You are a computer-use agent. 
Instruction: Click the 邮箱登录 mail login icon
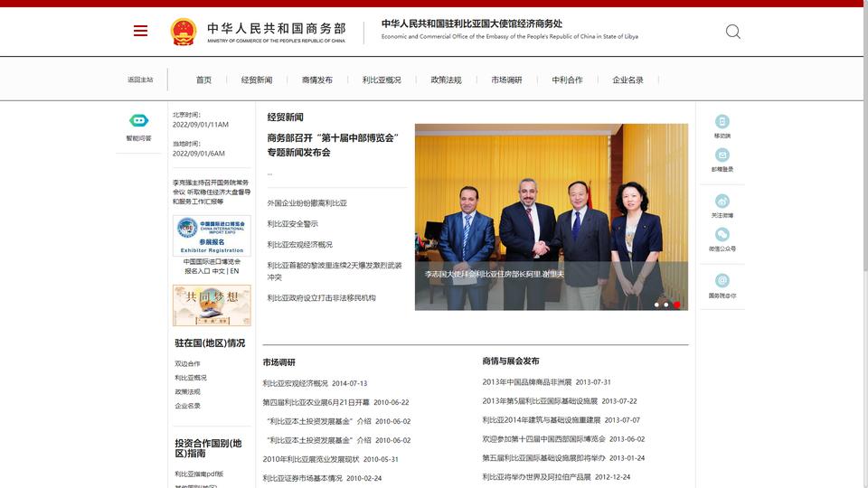coord(722,155)
